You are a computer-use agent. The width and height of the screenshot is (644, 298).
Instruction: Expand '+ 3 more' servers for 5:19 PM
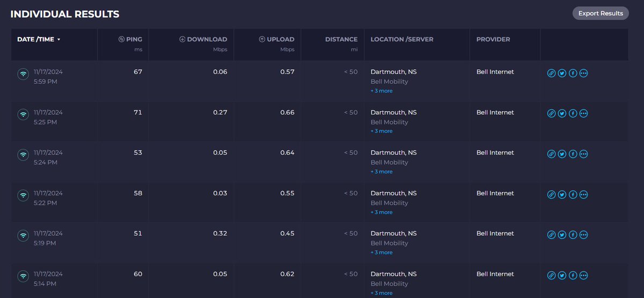pos(382,252)
